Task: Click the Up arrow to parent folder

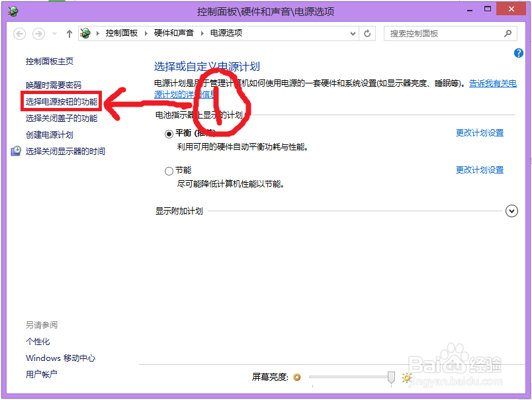Action: point(70,33)
